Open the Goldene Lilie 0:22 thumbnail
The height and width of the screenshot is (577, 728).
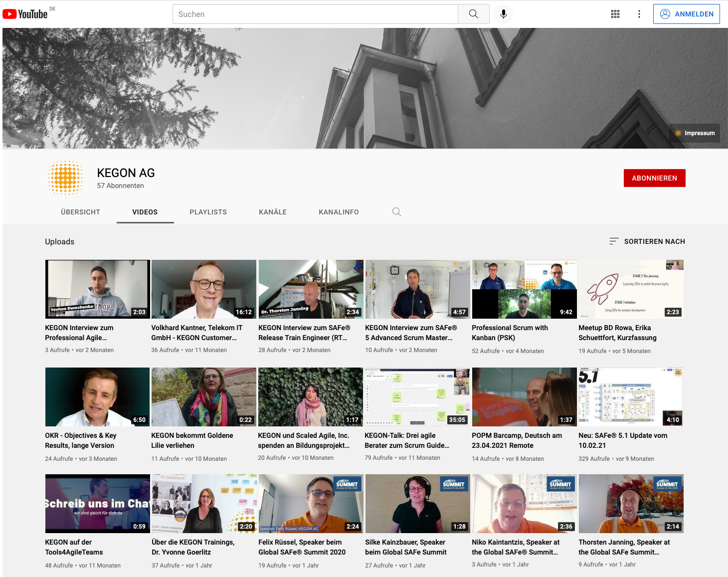[x=204, y=397]
